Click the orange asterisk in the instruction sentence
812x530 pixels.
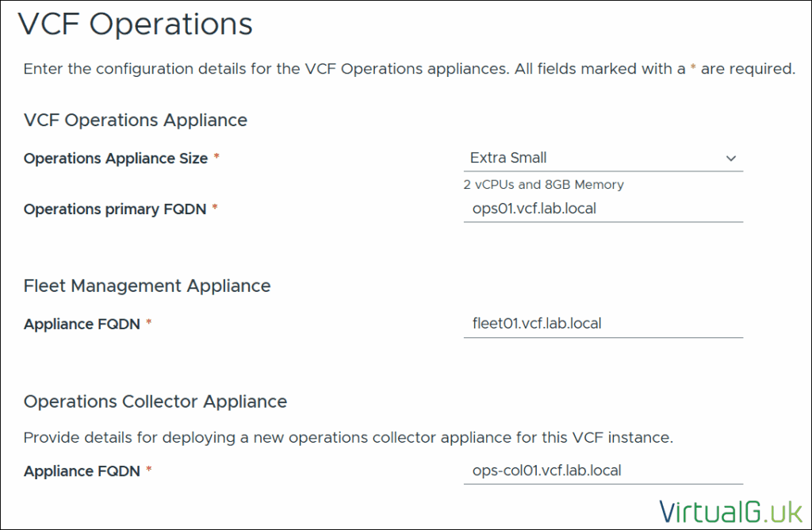pos(693,68)
